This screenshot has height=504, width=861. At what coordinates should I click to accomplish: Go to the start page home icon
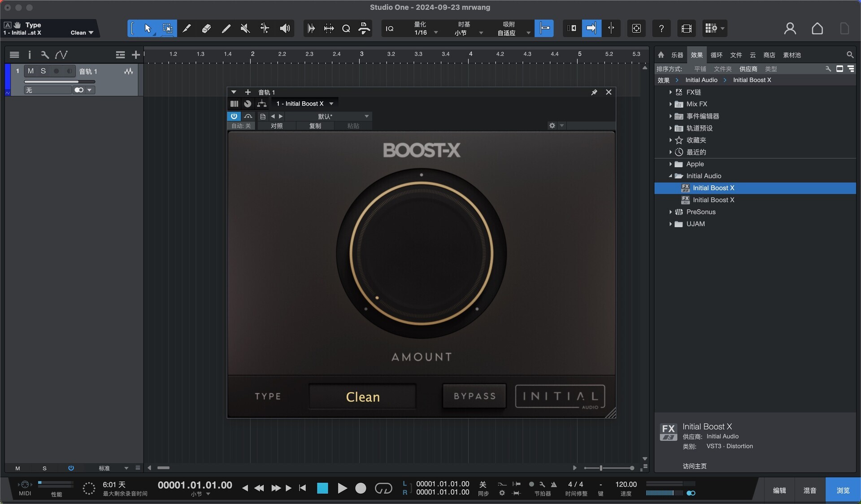click(817, 28)
